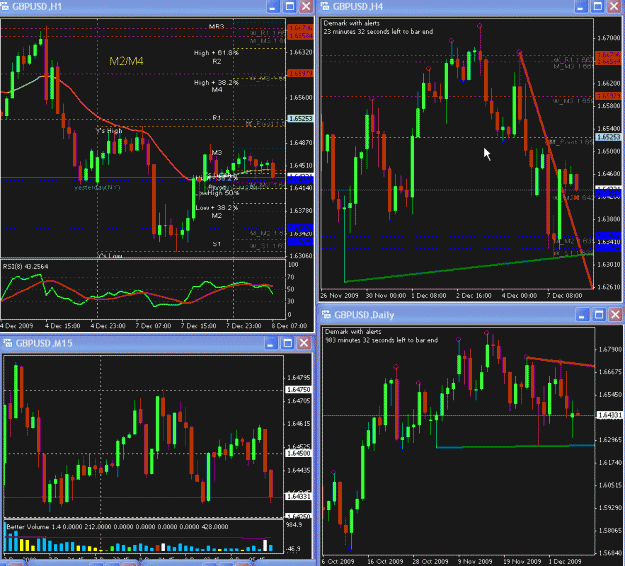Screen dimensions: 625x566
Task: Click '4 Dec 15:00' on H1 time axis
Action: coord(63,326)
